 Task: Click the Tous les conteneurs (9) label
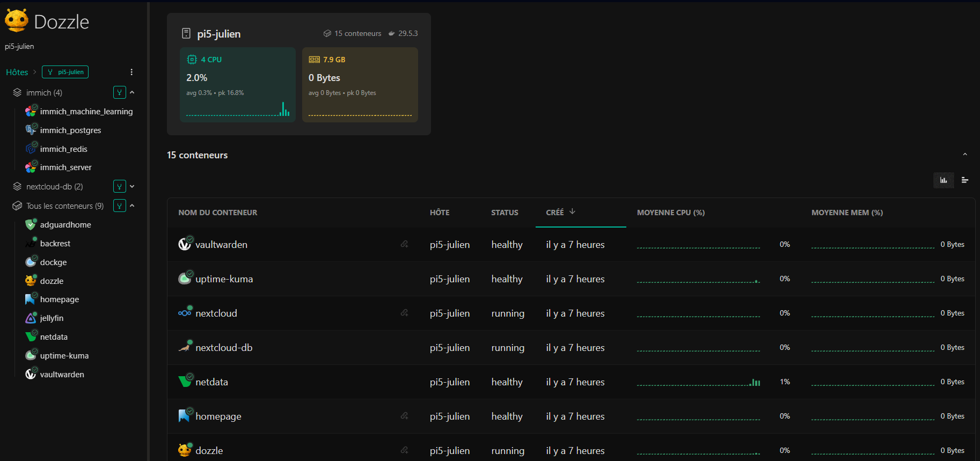[65, 206]
